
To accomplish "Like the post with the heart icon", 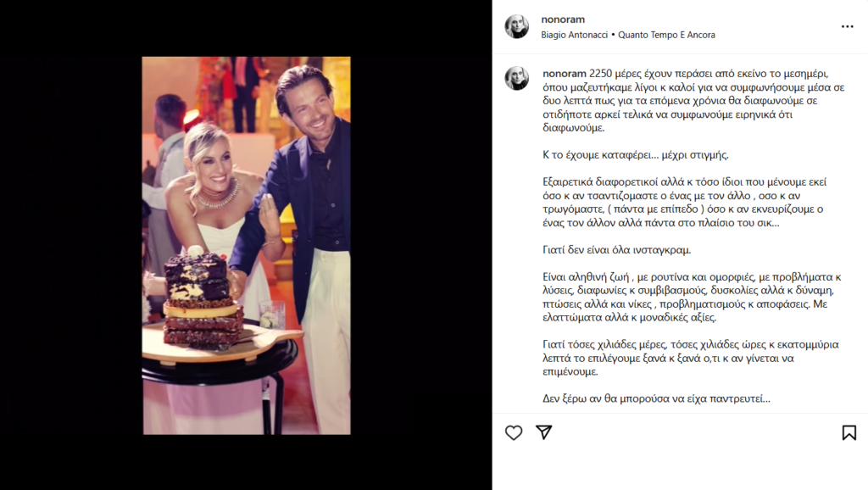I will coord(514,432).
